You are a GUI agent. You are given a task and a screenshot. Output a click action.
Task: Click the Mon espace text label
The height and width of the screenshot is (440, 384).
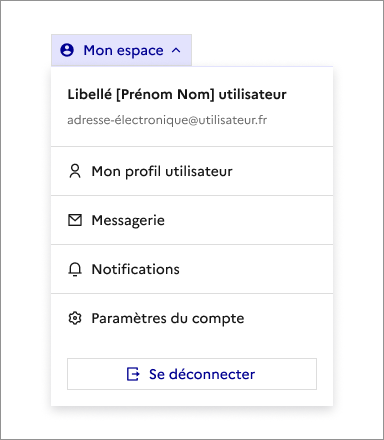(123, 51)
